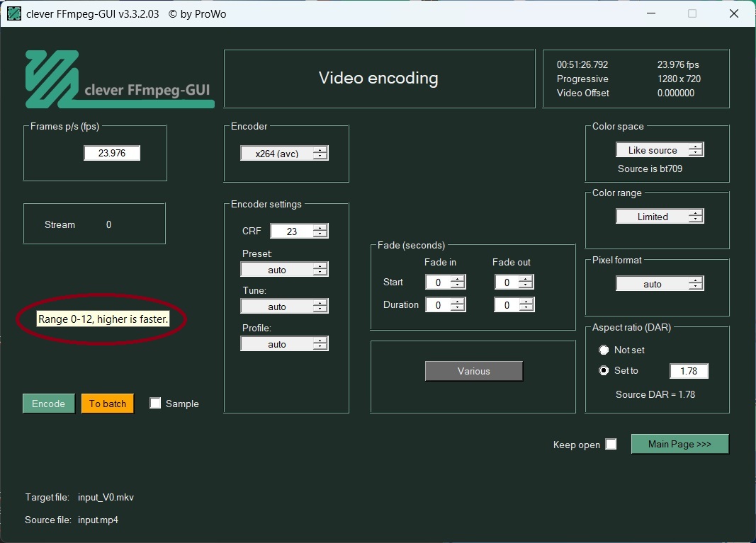Click the 23.976 fps info text
Image resolution: width=756 pixels, height=543 pixels.
pos(678,64)
